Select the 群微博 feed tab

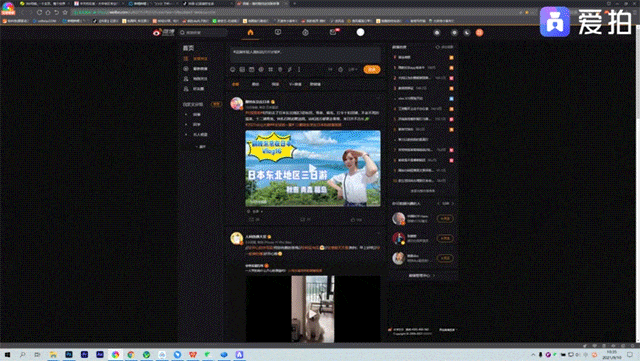[x=315, y=84]
